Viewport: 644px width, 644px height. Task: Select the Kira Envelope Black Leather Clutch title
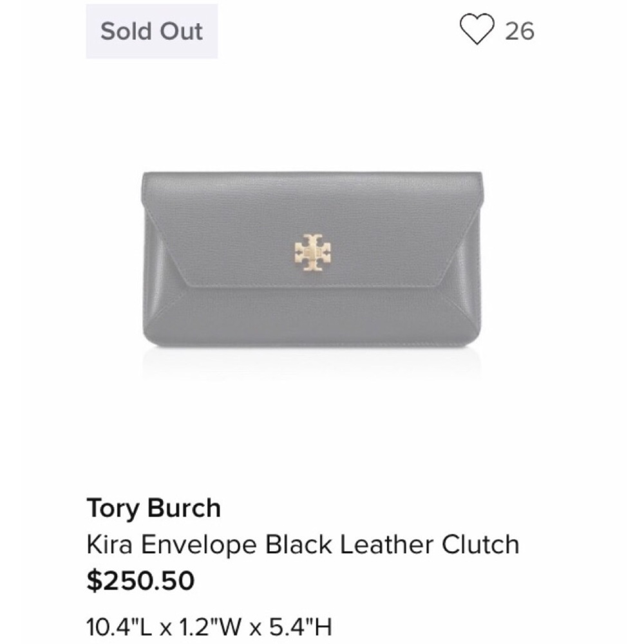point(303,545)
